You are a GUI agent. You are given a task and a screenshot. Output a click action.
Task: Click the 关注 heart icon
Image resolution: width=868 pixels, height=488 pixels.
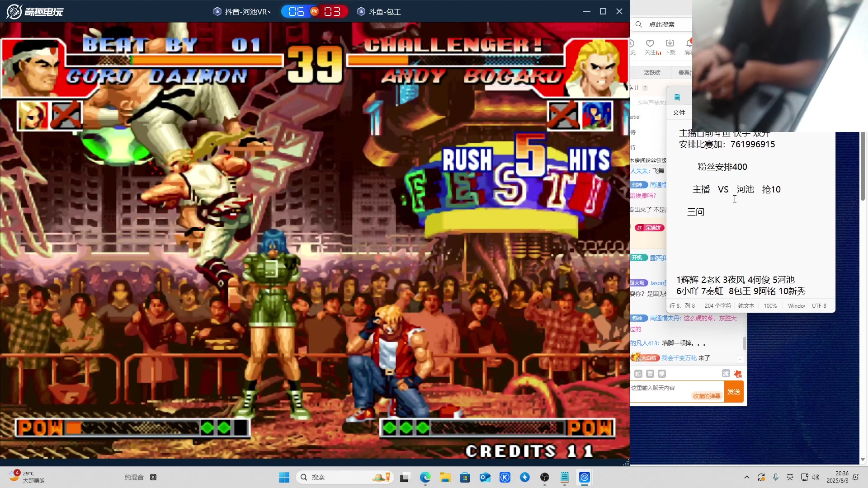pos(650,43)
